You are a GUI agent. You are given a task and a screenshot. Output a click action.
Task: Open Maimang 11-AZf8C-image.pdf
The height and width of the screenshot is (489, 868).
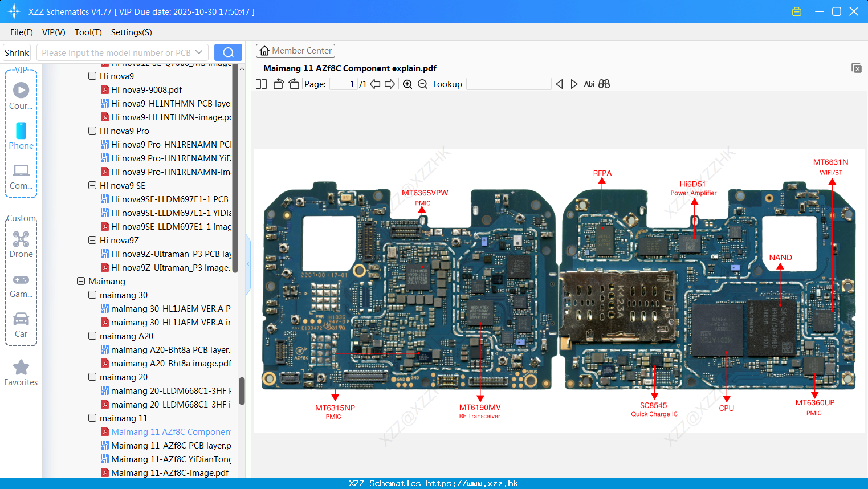point(165,472)
